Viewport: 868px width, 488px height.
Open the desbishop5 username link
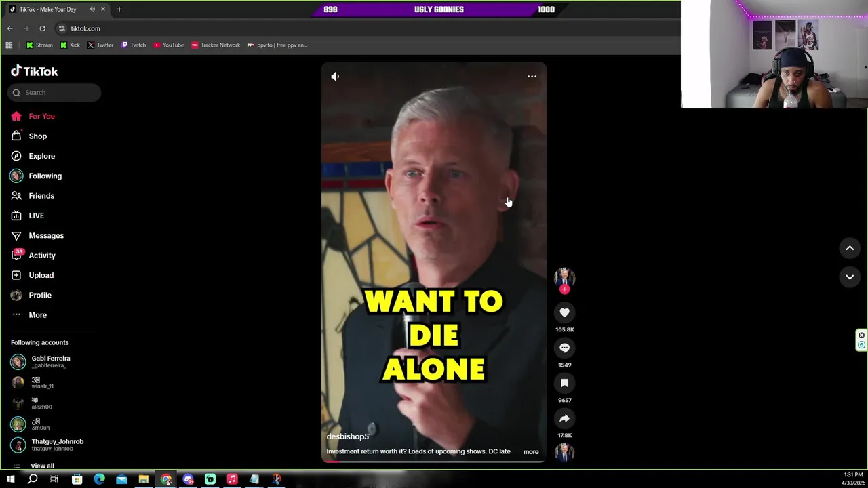click(x=347, y=436)
